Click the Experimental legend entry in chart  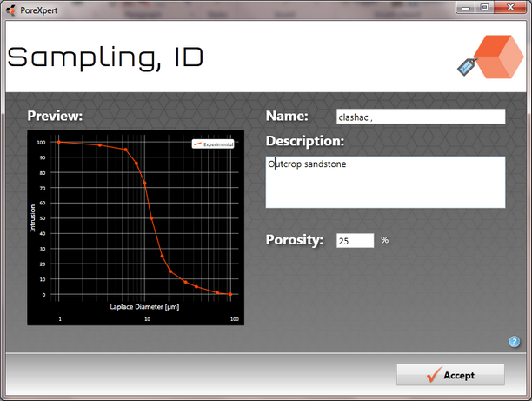[x=213, y=144]
